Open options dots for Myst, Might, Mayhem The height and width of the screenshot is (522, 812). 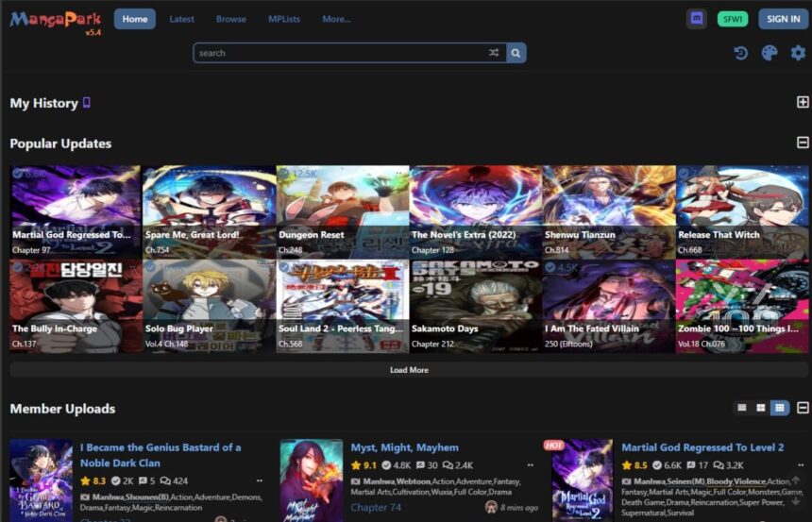pos(531,465)
